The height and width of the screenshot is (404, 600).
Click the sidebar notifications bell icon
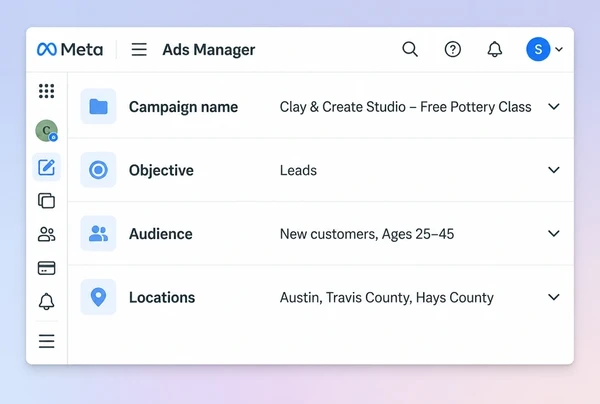point(46,301)
